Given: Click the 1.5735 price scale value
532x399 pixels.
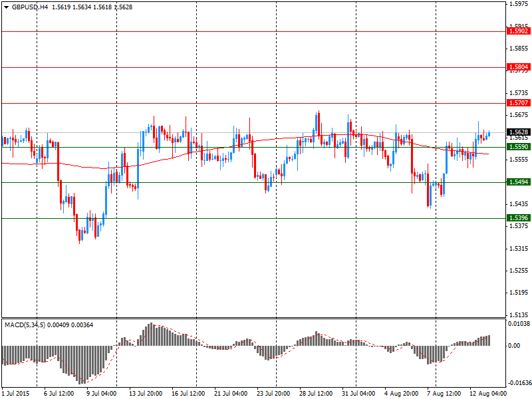Looking at the screenshot, I should pos(519,93).
